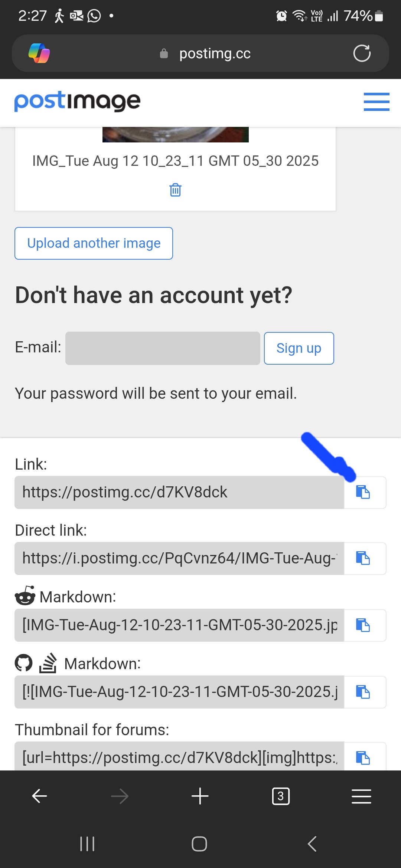The height and width of the screenshot is (868, 401).
Task: Delete the uploaded image with trash icon
Action: coord(175,190)
